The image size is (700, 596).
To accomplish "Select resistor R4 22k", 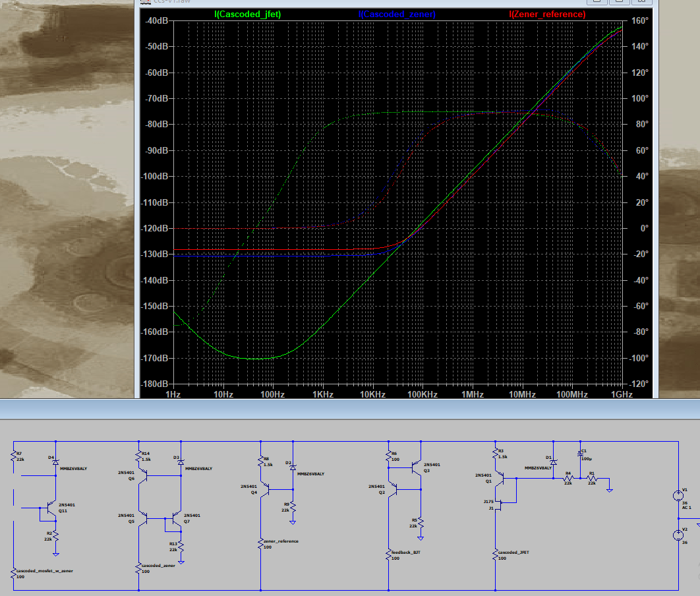I will tap(568, 479).
